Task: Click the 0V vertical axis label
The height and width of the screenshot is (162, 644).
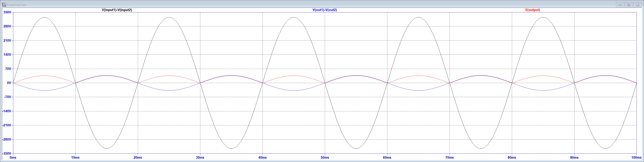Action: point(9,83)
